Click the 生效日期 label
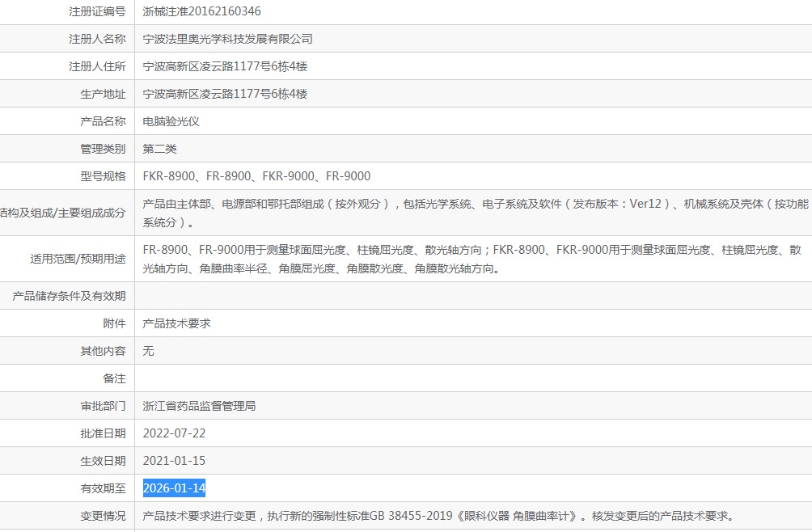 pyautogui.click(x=103, y=460)
